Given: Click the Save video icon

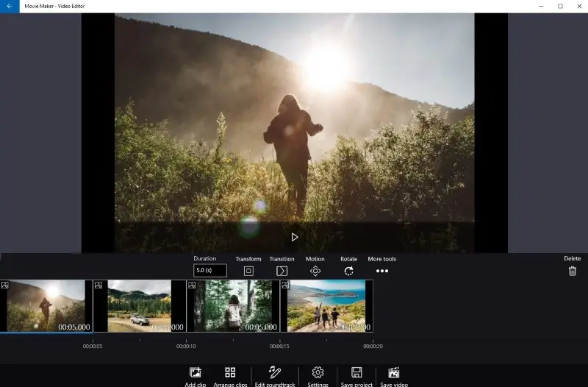Looking at the screenshot, I should pyautogui.click(x=394, y=372).
